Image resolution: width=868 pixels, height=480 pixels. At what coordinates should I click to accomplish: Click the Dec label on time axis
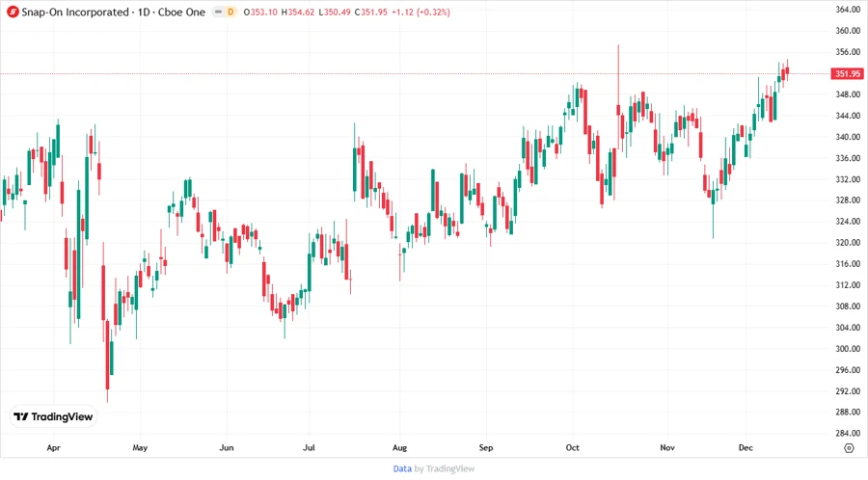coord(746,447)
